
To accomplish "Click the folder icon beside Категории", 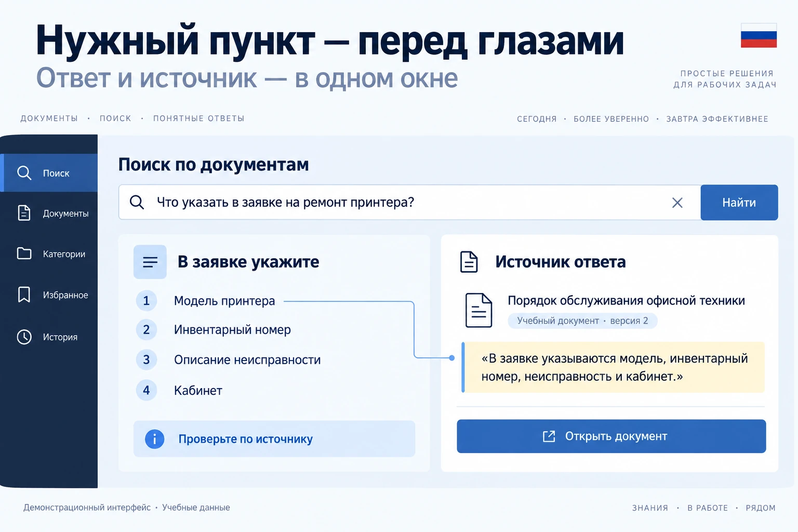I will tap(24, 254).
